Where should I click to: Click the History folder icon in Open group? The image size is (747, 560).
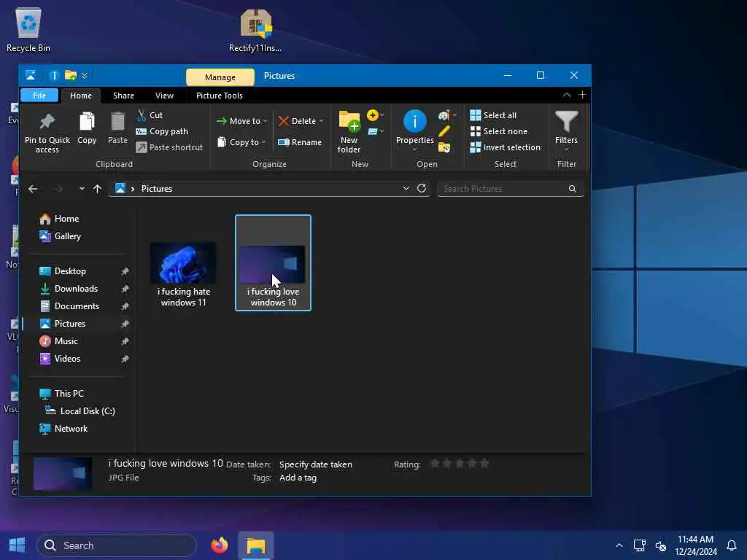444,147
